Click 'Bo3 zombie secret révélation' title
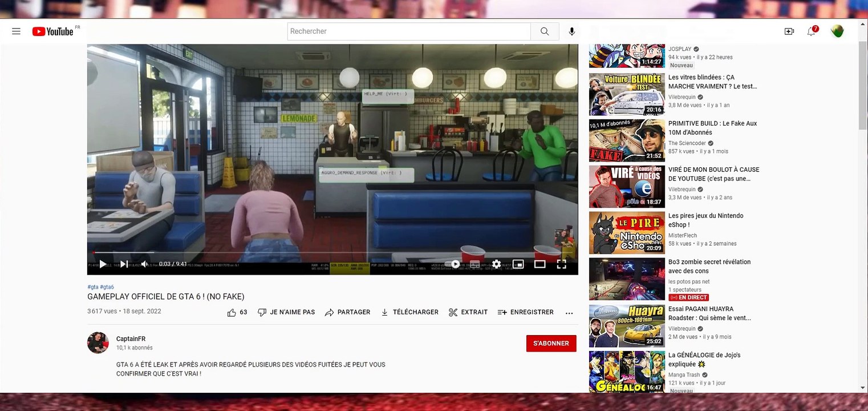This screenshot has height=411, width=868. [x=709, y=267]
